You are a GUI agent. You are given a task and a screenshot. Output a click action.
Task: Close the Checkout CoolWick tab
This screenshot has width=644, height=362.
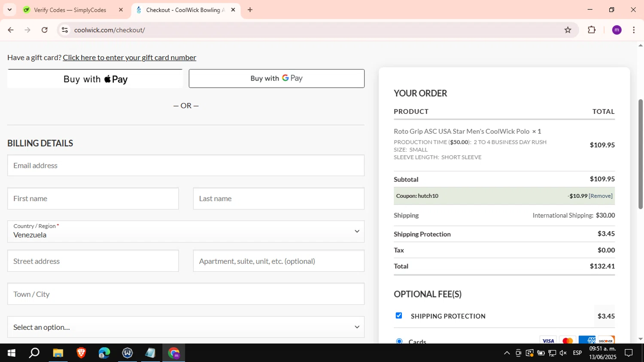(233, 10)
